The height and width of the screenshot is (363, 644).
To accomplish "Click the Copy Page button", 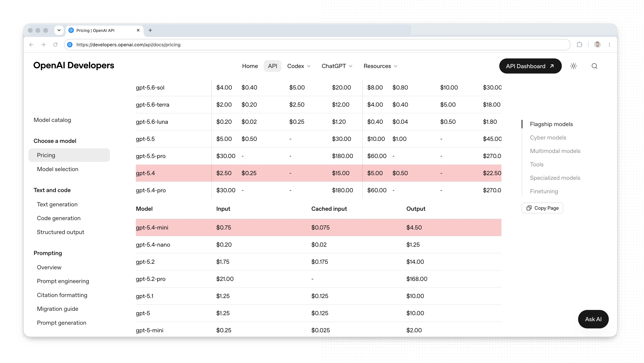I will [x=542, y=208].
